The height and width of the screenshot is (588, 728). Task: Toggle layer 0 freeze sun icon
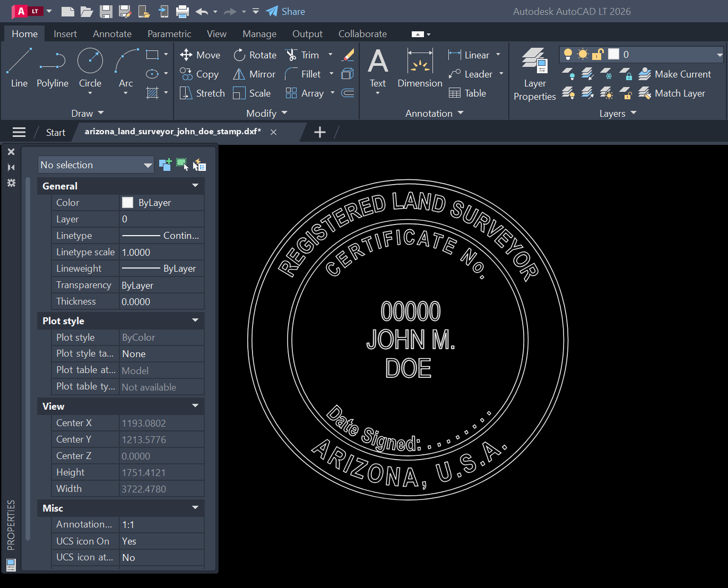pyautogui.click(x=583, y=54)
